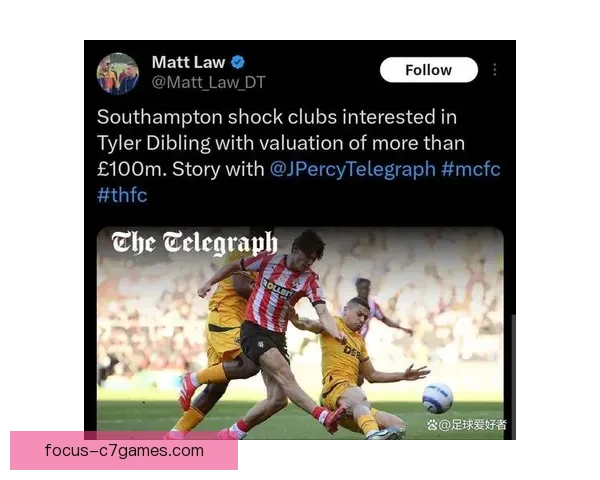The height and width of the screenshot is (480, 600).
Task: Click the tweet text about Southampton
Action: (x=298, y=156)
